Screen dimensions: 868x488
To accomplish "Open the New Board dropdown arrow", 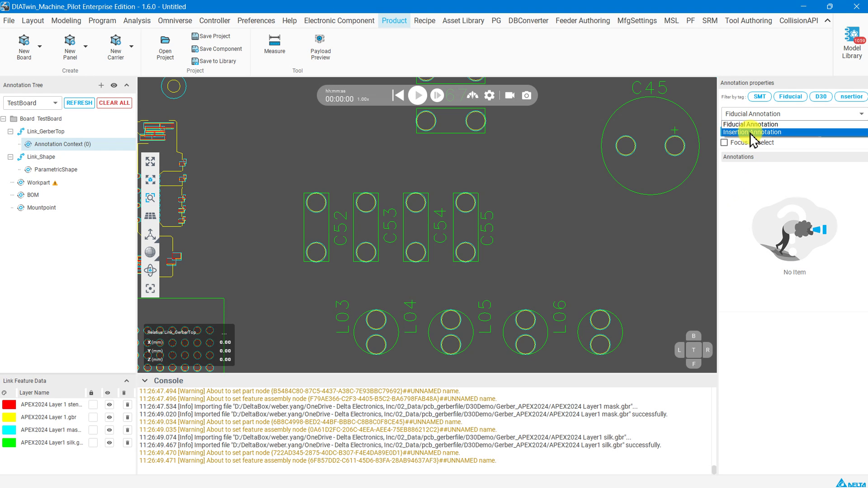I will [x=40, y=47].
